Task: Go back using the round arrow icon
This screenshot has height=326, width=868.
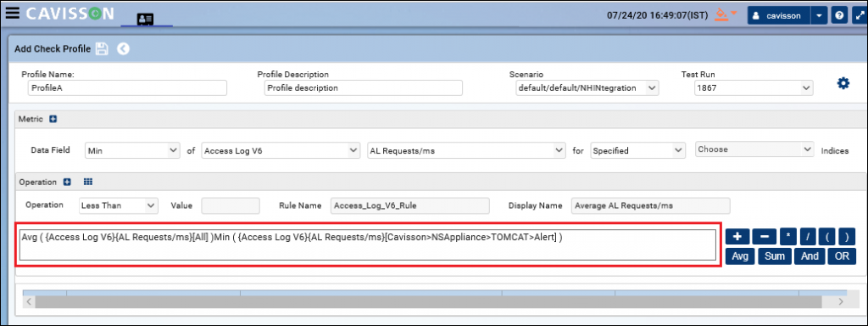Action: 123,48
